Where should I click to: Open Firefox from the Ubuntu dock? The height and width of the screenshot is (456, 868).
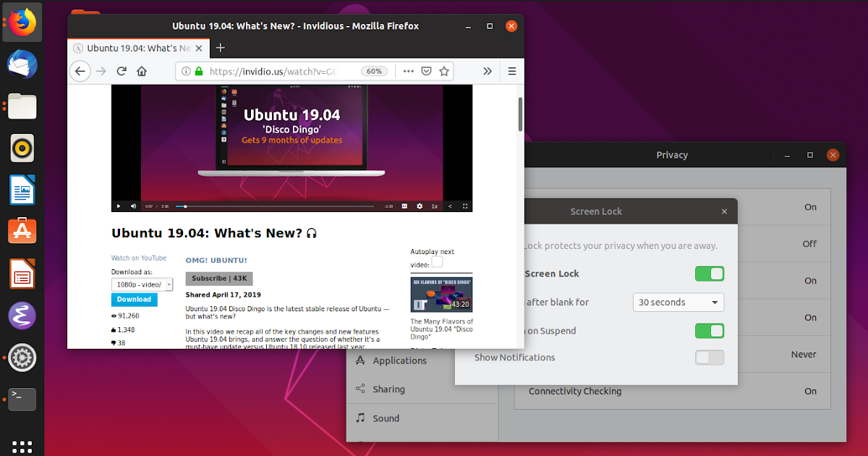click(x=22, y=22)
